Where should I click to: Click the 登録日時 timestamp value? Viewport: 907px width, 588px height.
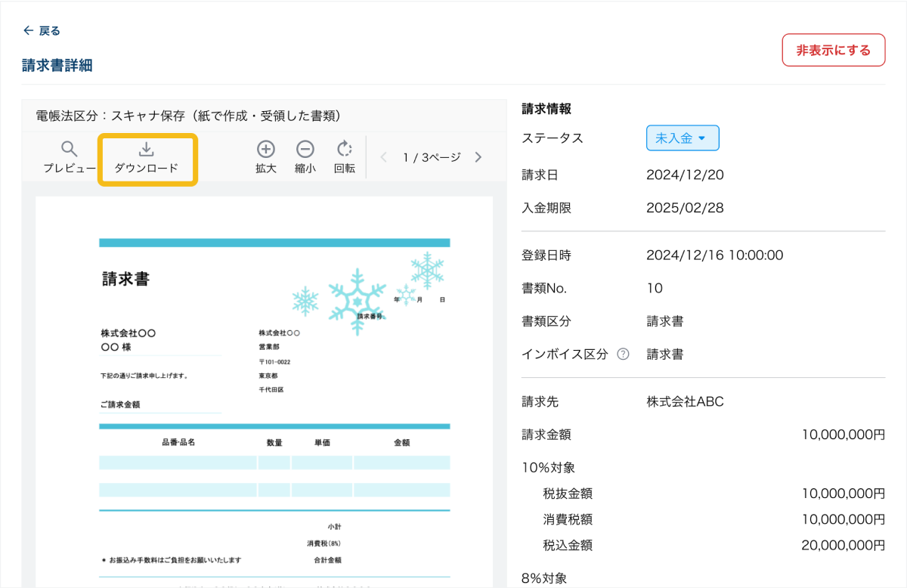(x=714, y=255)
